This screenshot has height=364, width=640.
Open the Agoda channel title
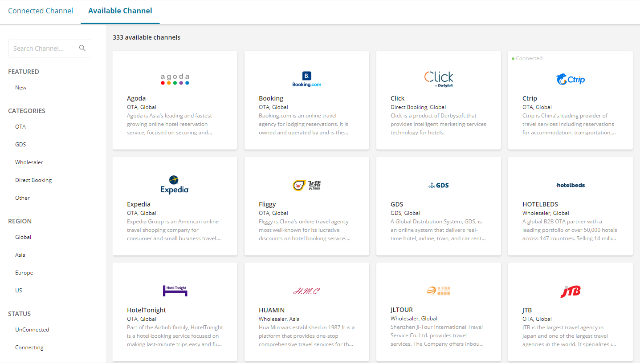click(136, 98)
